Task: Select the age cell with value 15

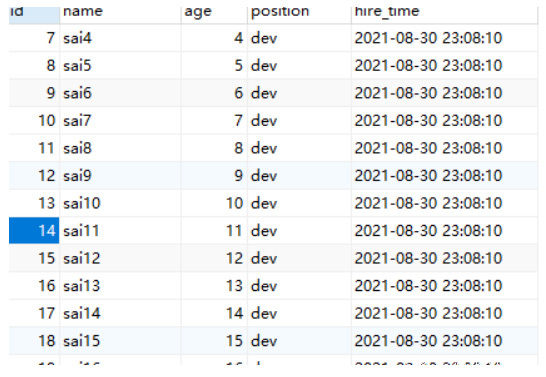Action: [x=214, y=340]
